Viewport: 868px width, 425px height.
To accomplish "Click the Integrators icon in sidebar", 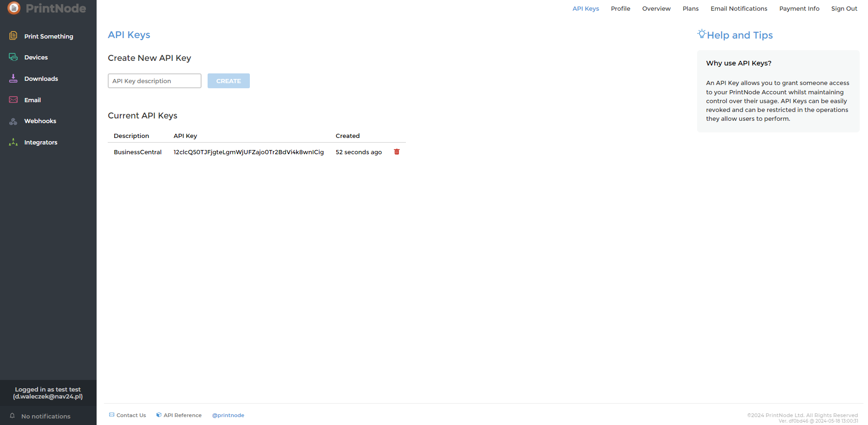I will (x=13, y=142).
